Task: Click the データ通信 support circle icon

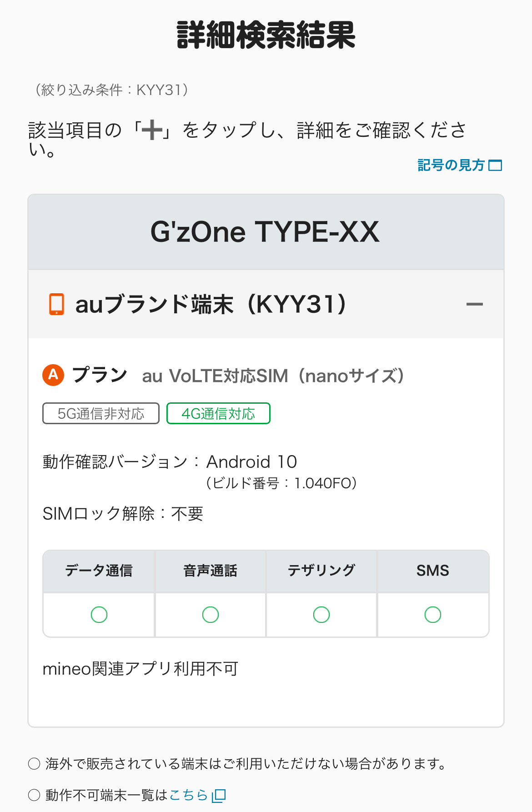Action: pyautogui.click(x=99, y=615)
